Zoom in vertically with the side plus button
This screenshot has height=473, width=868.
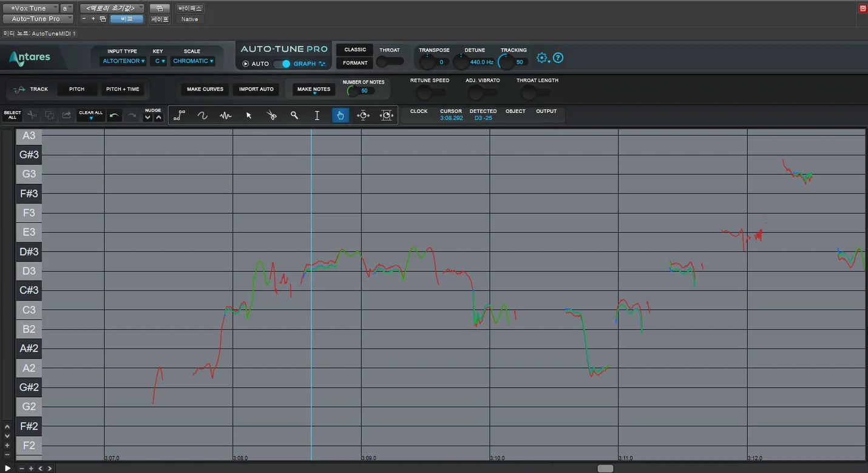tap(7, 445)
